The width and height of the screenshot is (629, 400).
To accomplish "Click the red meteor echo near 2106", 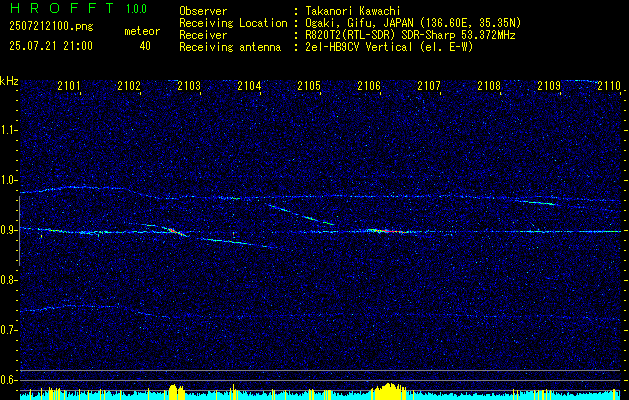I will point(387,231).
